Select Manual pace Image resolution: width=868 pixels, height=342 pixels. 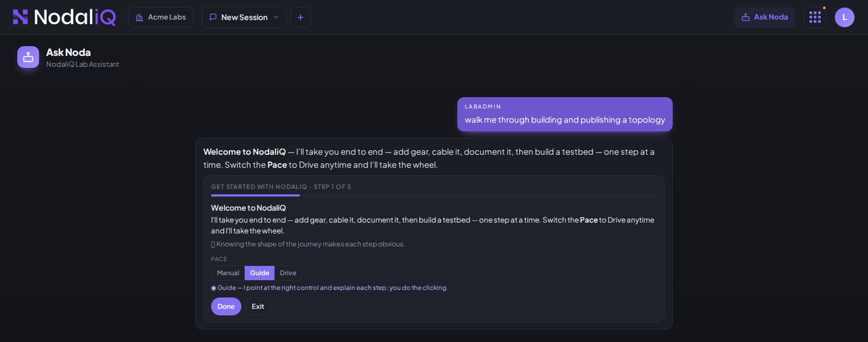coord(228,273)
